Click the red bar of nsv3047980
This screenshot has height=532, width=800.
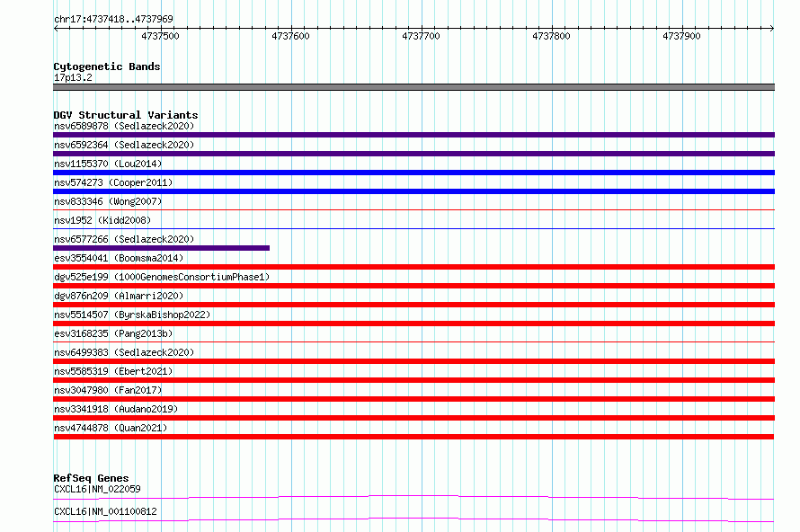(x=413, y=399)
